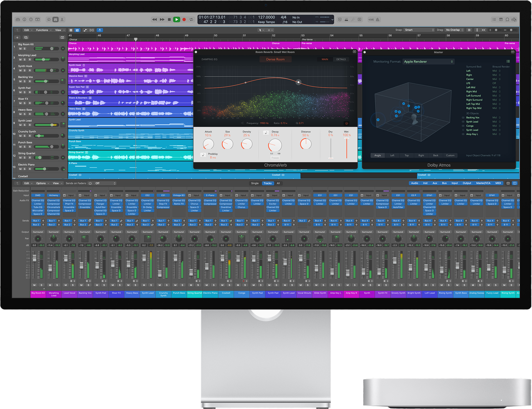
Task: Select the Top view in Dolby Atmos
Action: [x=406, y=155]
